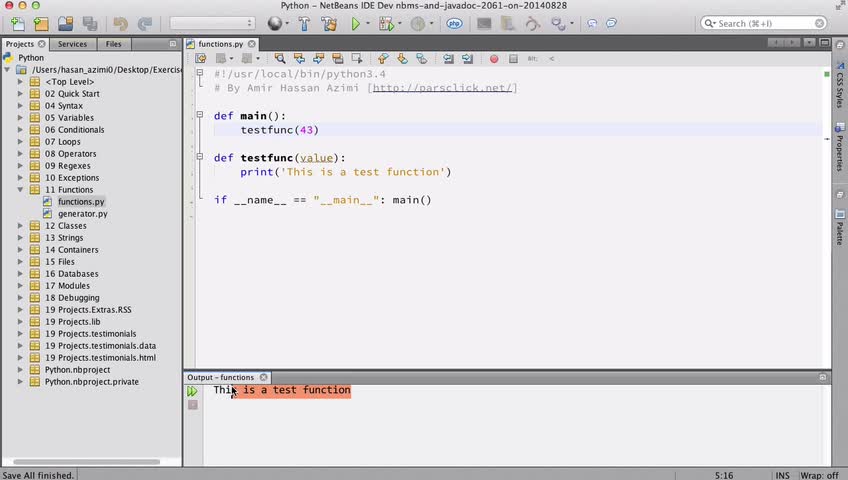Expand the 12 Classes folder
Image resolution: width=848 pixels, height=480 pixels.
(x=21, y=225)
